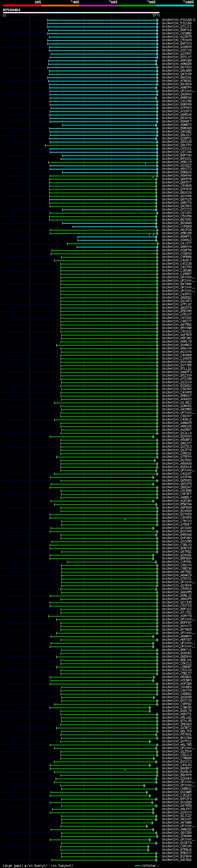Viewport: 197px width, 868px height.
Task: Select hit label UniRef100_B6U1A1
Action: (176, 78)
